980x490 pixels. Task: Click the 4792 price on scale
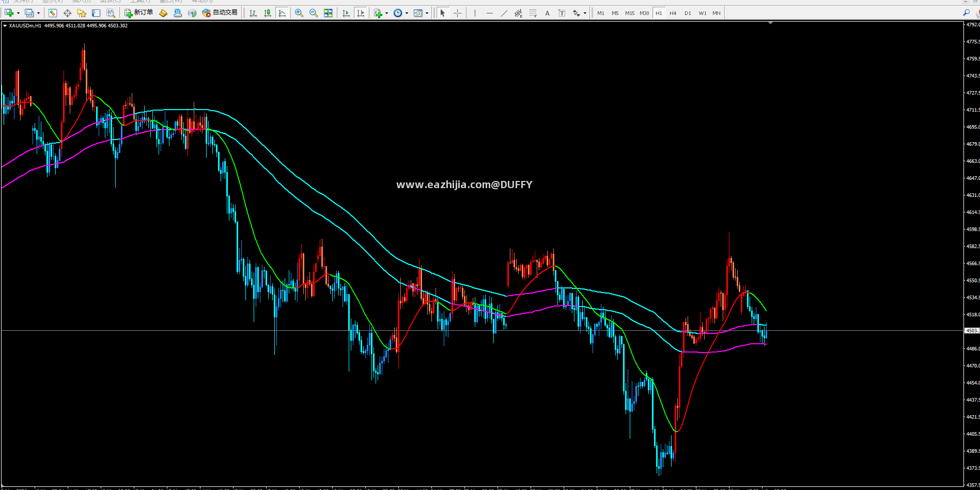(x=973, y=24)
